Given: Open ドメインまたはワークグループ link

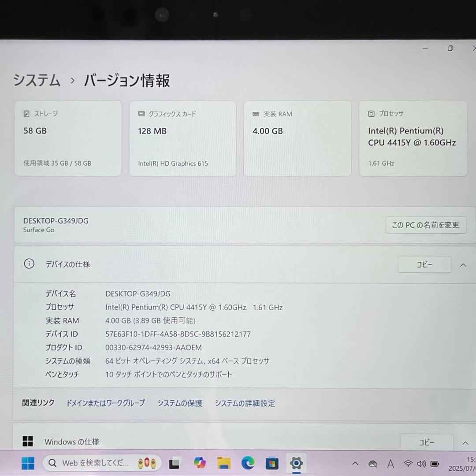Looking at the screenshot, I should [105, 403].
